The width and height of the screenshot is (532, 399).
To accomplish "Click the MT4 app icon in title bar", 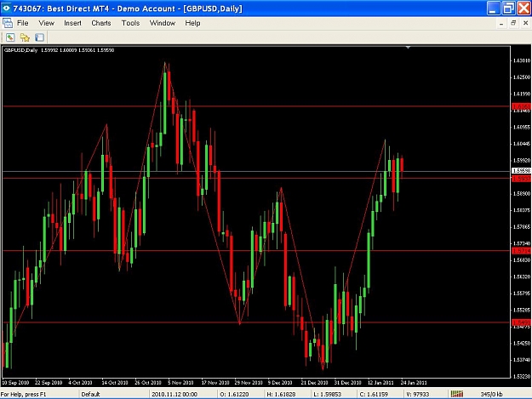I will (6, 9).
